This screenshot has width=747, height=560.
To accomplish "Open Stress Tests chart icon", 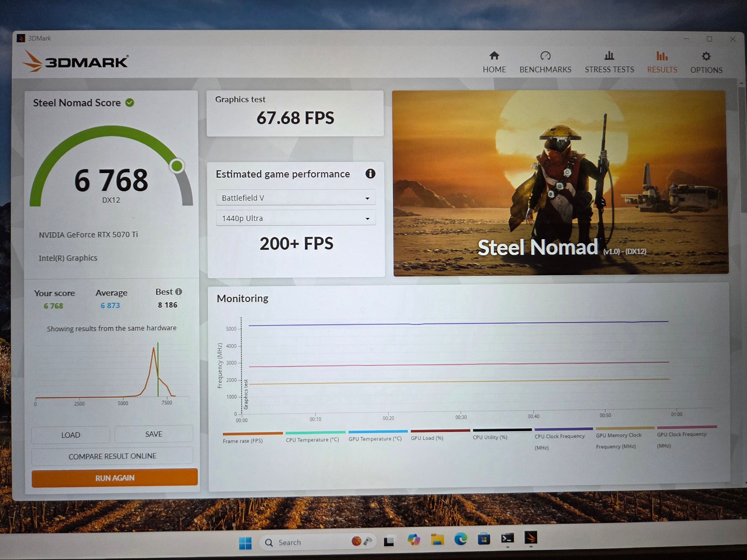I will click(609, 56).
